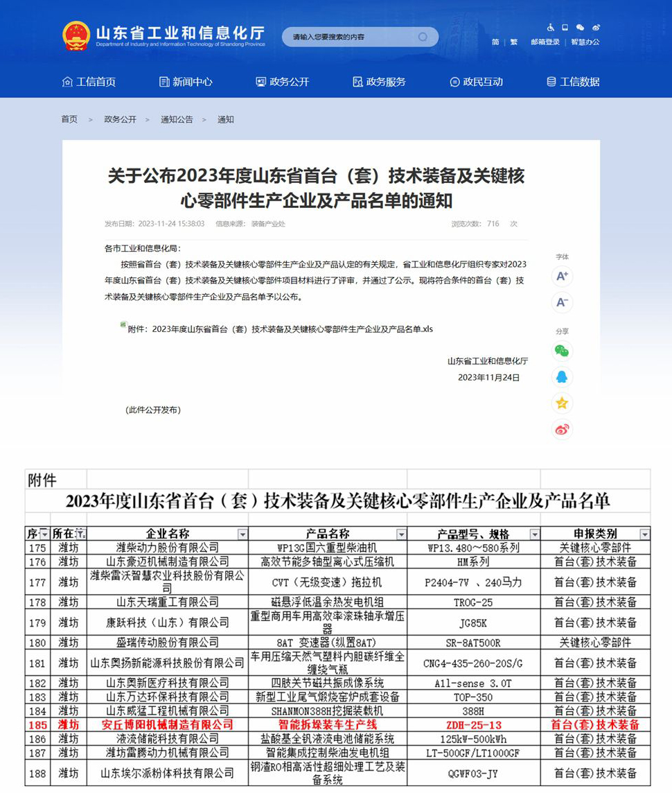Share the page using the QQ penguin icon
The width and height of the screenshot is (672, 793).
(x=561, y=377)
